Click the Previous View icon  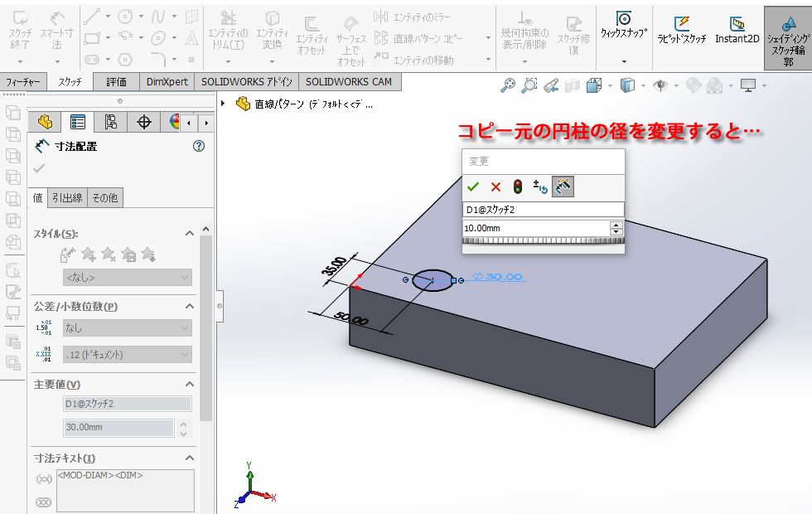(551, 85)
